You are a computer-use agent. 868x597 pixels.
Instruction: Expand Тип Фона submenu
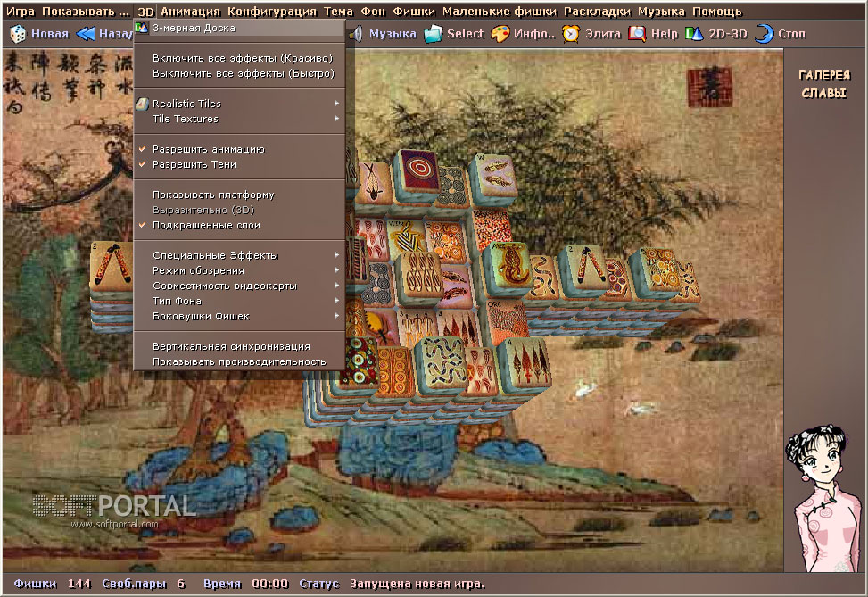pos(239,302)
